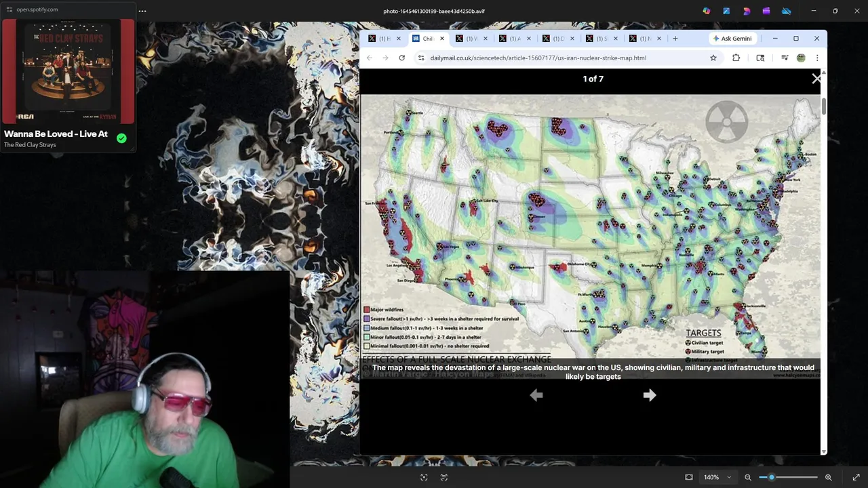The height and width of the screenshot is (488, 868).
Task: Open Microsoft Designer icon in title bar
Action: 747,11
